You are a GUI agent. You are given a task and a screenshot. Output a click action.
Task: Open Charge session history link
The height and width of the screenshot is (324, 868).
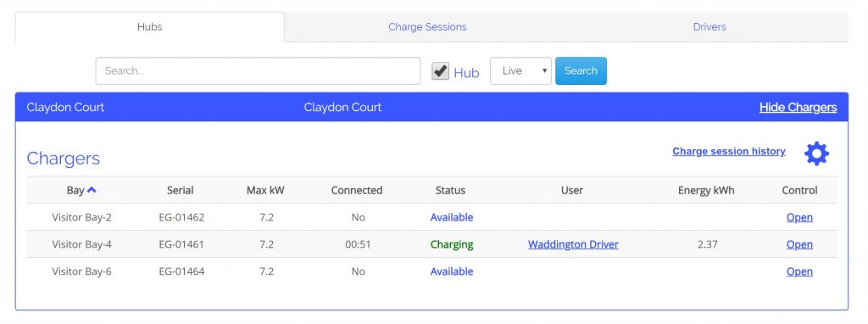(728, 151)
